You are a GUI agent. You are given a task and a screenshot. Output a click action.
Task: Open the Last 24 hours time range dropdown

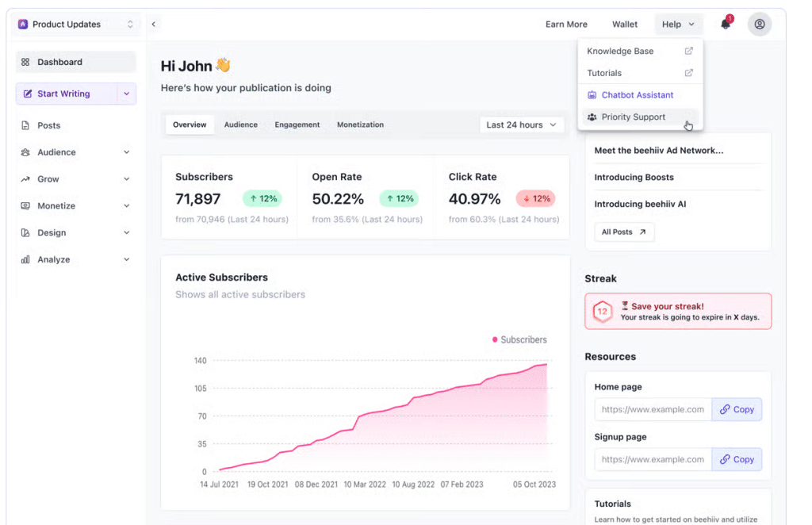pos(522,125)
